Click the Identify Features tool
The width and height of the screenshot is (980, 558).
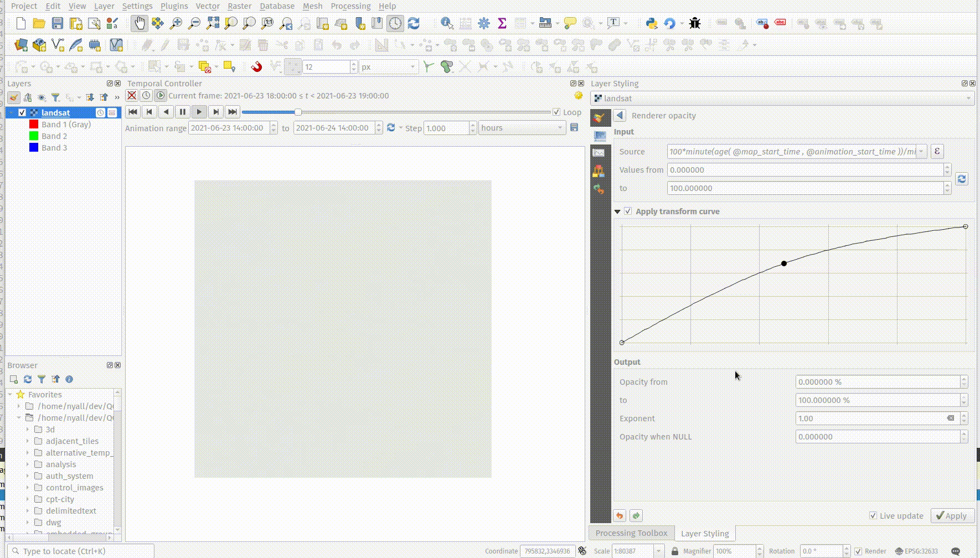click(x=447, y=23)
